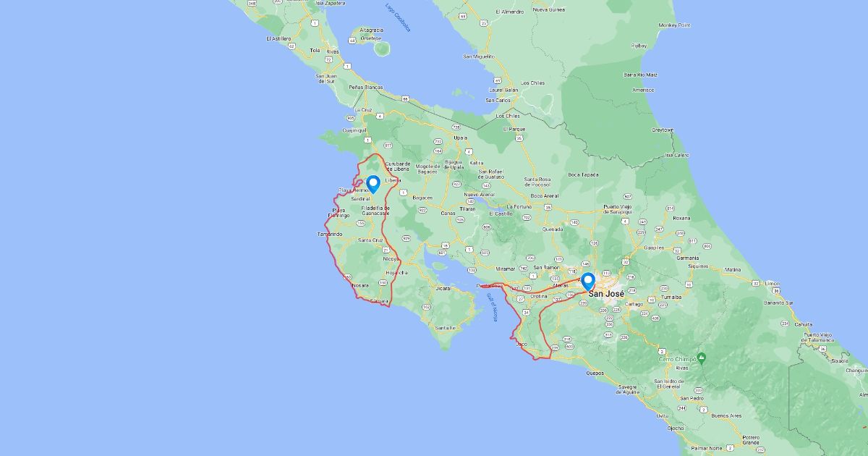Select the La Fortuna place label
This screenshot has width=868, height=456.
pyautogui.click(x=519, y=206)
